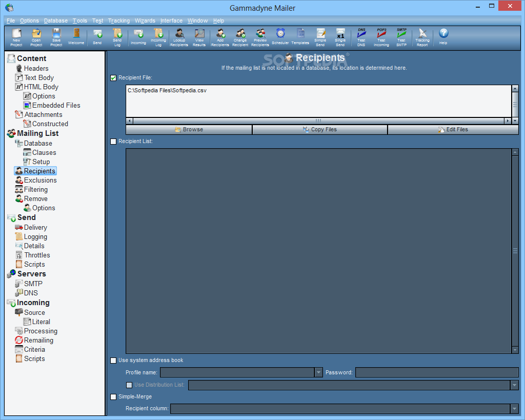Click the Send toolbar icon
The width and height of the screenshot is (525, 420).
97,36
